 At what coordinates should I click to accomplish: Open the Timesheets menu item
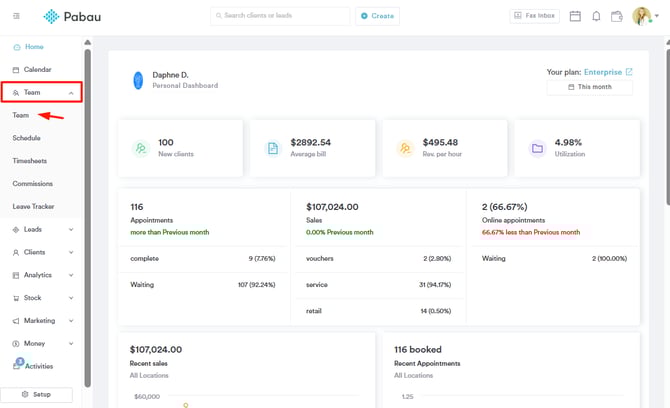click(x=30, y=161)
